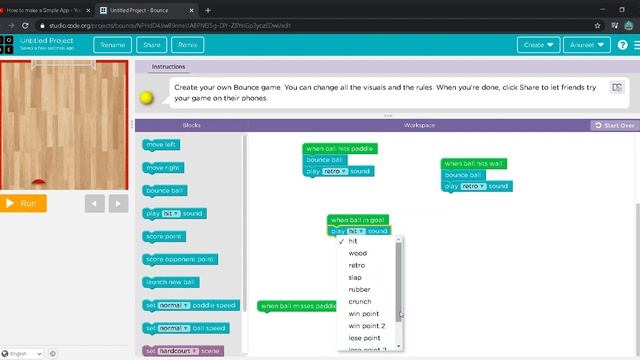Close the Untitled Project - Bounce tab
This screenshot has width=640, height=360.
coord(191,10)
